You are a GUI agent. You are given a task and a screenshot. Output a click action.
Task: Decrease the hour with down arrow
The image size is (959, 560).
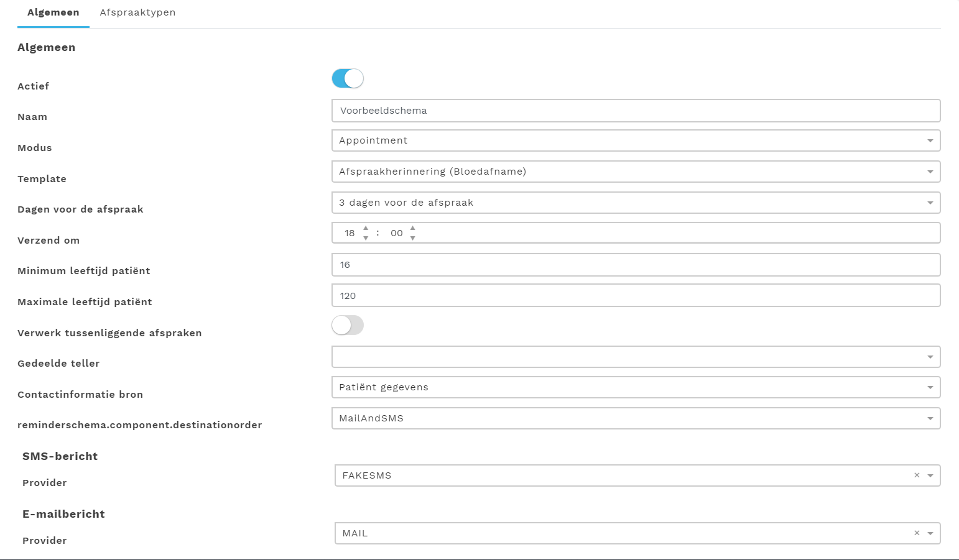pyautogui.click(x=366, y=238)
